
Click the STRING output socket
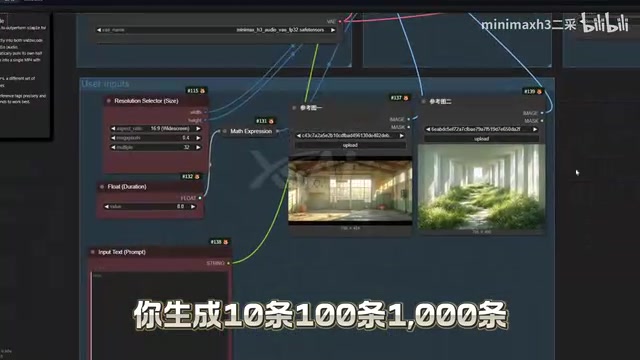[228, 263]
